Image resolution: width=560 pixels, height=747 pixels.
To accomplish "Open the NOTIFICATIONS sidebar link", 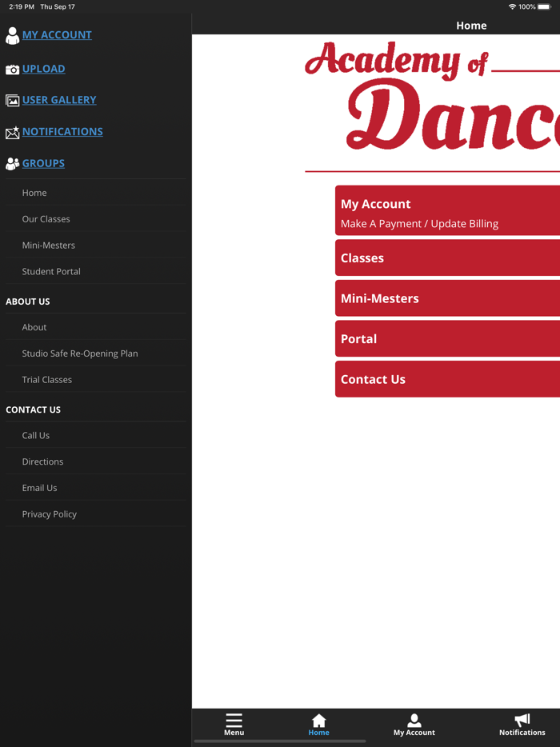I will click(62, 131).
